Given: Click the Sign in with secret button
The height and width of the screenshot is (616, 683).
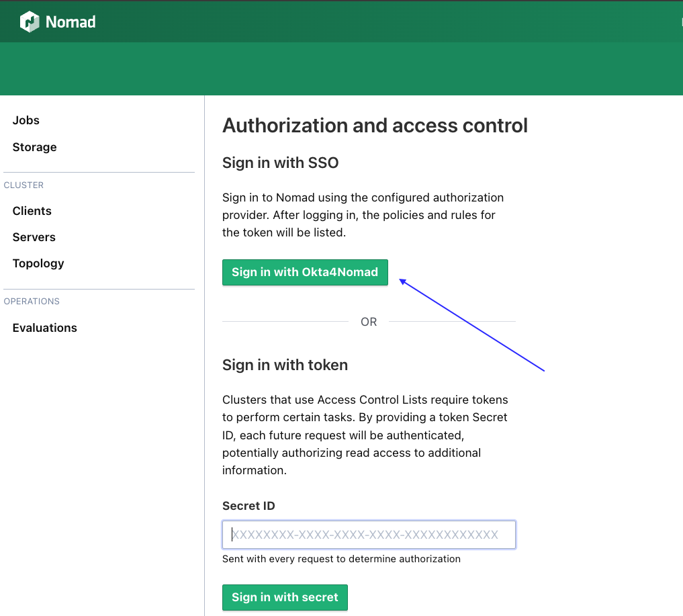Looking at the screenshot, I should (x=285, y=597).
